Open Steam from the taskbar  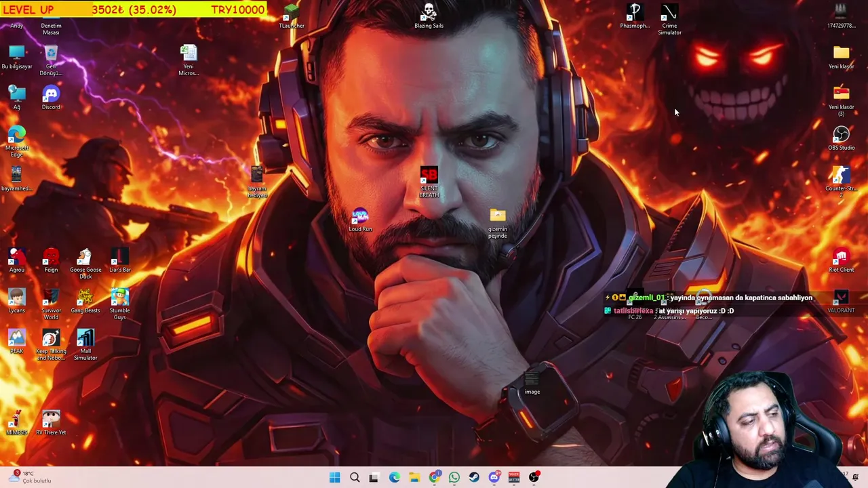click(x=474, y=478)
